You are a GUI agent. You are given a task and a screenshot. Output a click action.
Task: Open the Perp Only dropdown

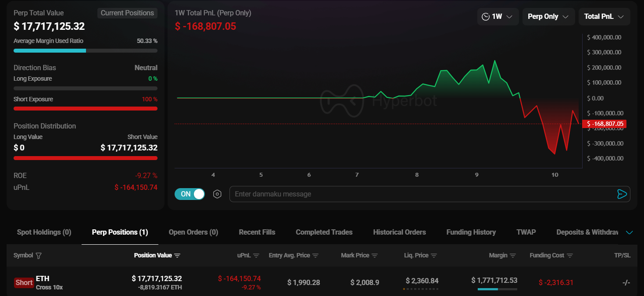(x=548, y=17)
